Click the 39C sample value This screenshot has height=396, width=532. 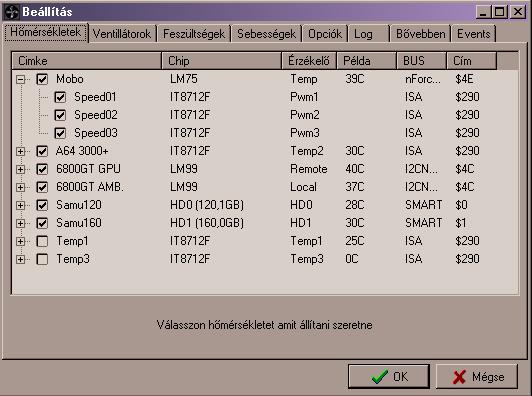click(x=355, y=79)
